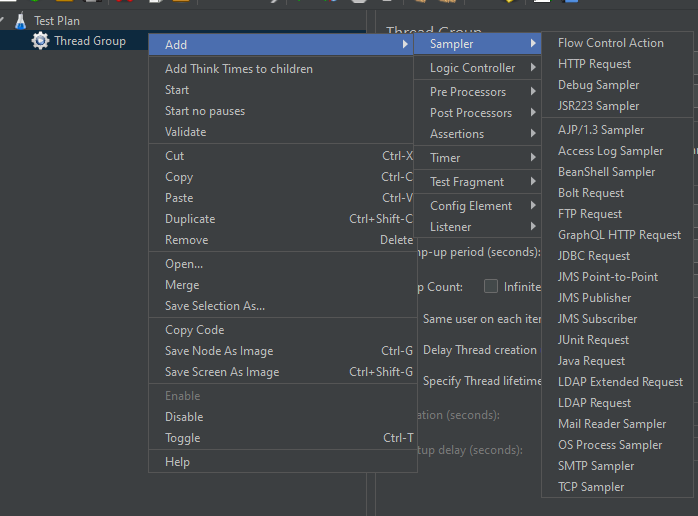The width and height of the screenshot is (698, 516).
Task: Add an LDAP Request sampler
Action: (x=617, y=402)
